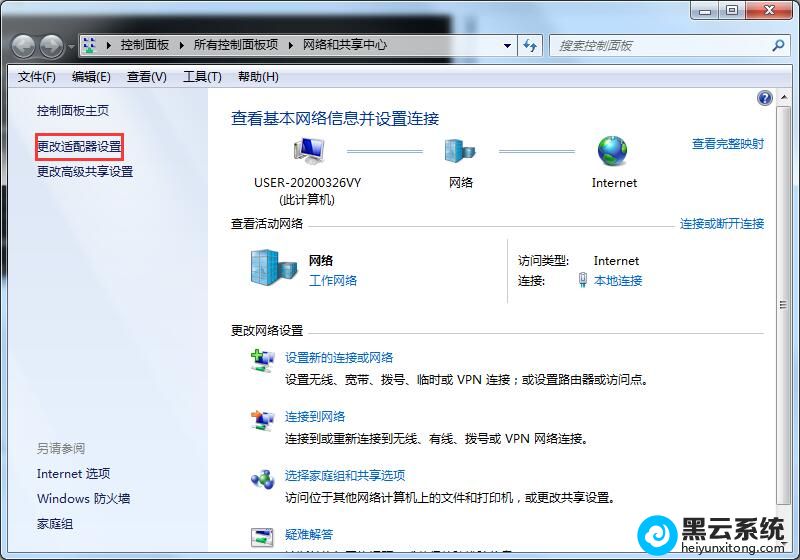
Task: Open 查看完整映射 link
Action: click(x=727, y=144)
